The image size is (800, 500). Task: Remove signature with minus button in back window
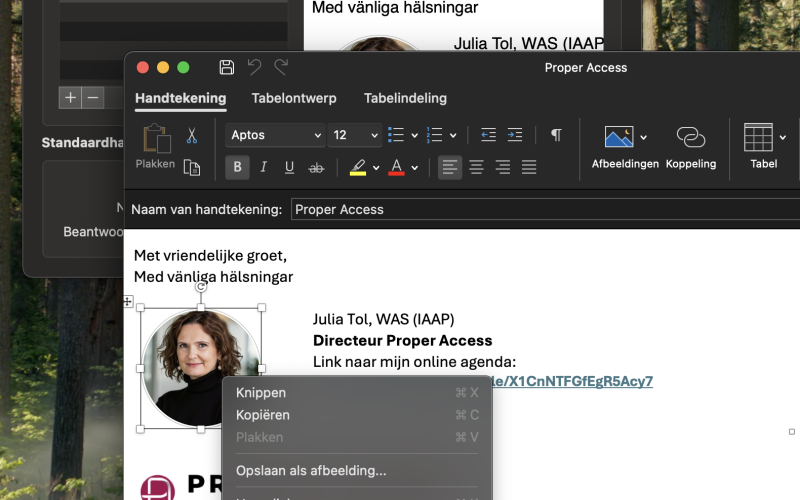pos(93,97)
